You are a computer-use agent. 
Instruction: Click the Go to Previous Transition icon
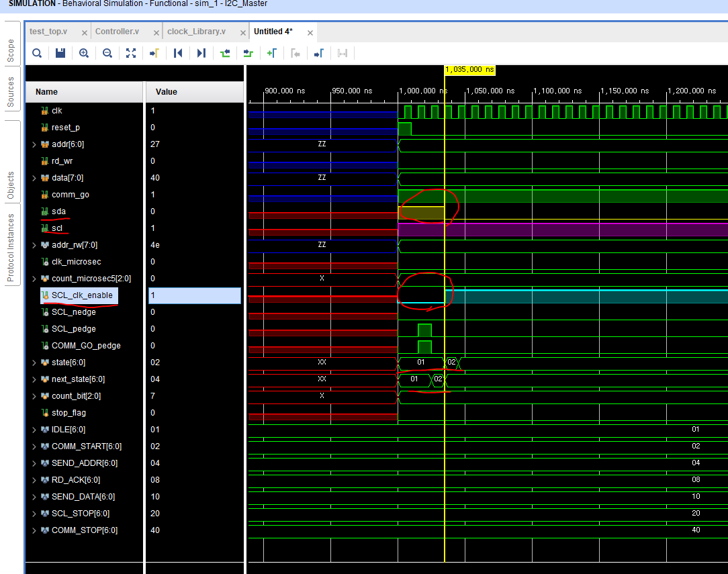[x=224, y=53]
